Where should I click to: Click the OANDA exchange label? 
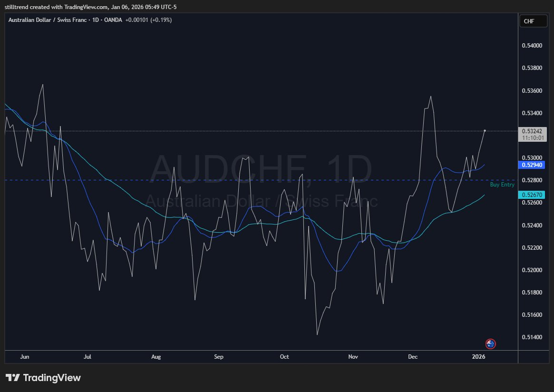(113, 20)
